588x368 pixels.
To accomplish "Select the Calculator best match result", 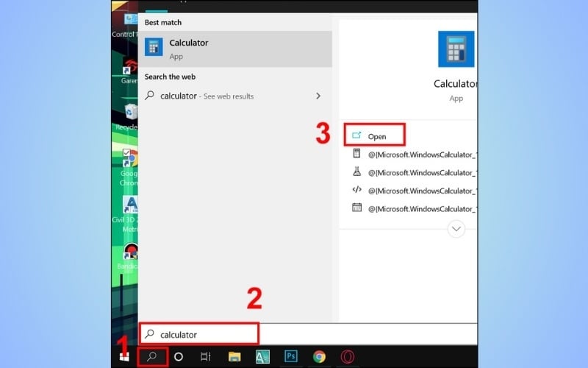I will [x=235, y=49].
